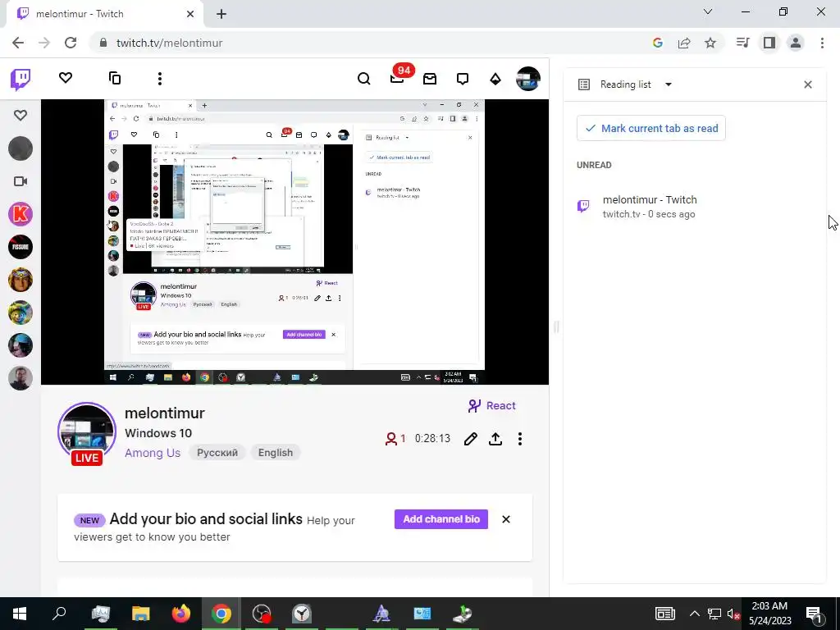Click the taskbar clock 2:03 AM

tap(769, 614)
